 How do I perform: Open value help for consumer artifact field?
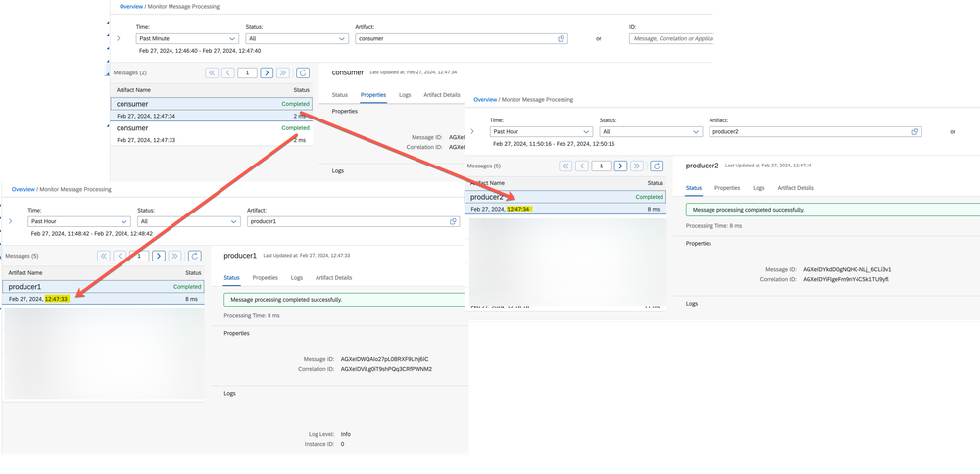(562, 38)
